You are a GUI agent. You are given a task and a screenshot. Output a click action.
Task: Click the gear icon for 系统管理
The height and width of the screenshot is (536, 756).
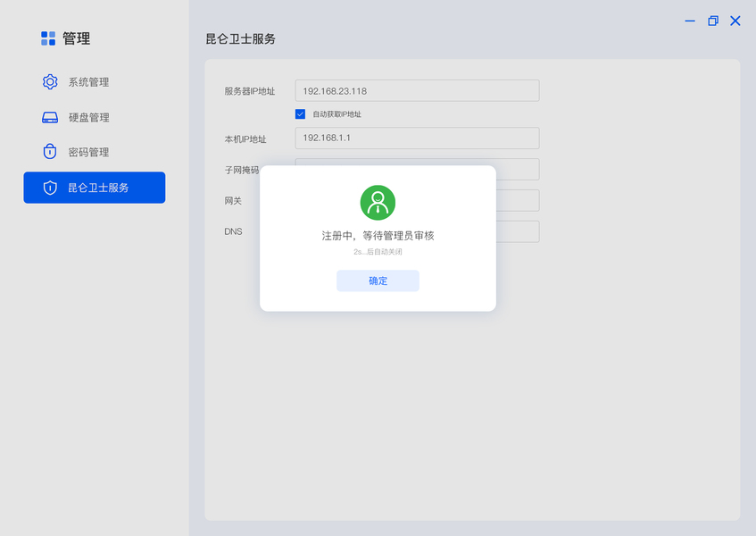point(50,82)
